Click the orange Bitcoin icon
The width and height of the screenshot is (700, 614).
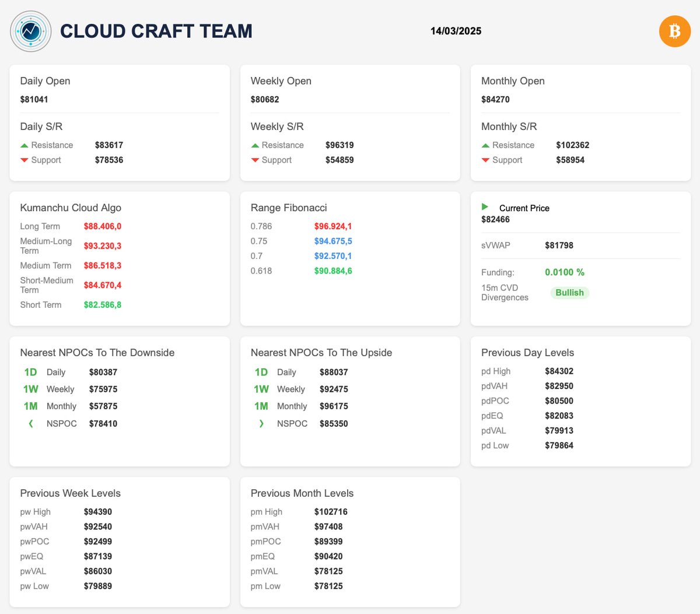tap(675, 31)
